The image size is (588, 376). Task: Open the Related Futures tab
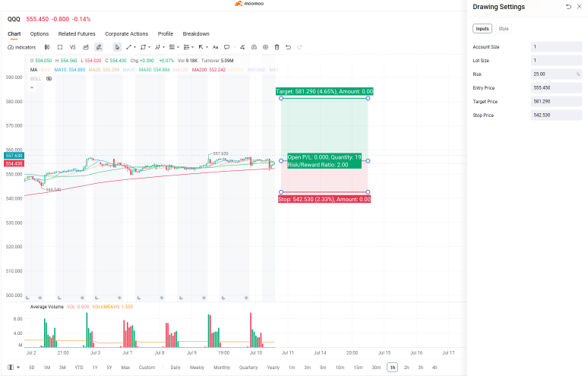click(x=77, y=33)
